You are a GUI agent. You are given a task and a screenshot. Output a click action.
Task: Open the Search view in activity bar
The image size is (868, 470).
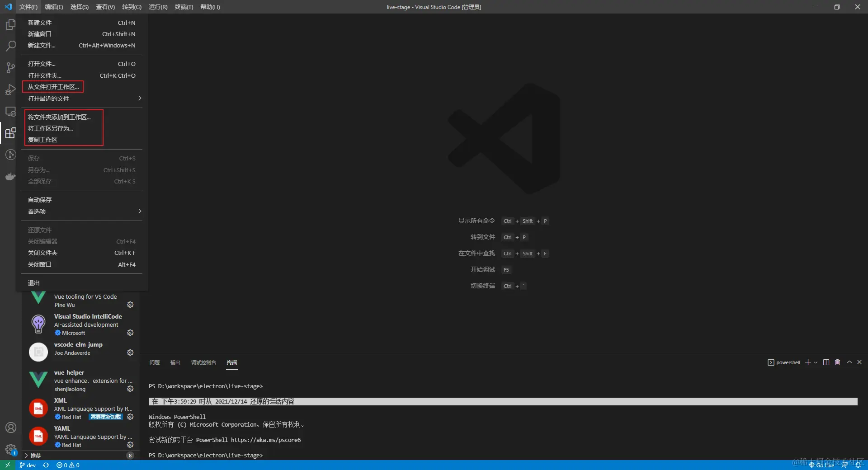pos(10,46)
